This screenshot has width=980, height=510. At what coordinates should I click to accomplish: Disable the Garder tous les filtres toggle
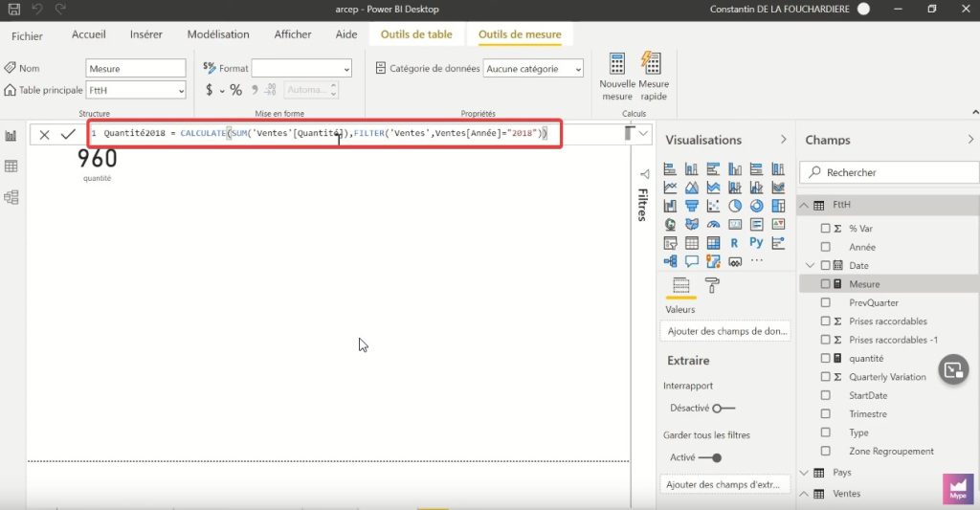click(x=710, y=457)
